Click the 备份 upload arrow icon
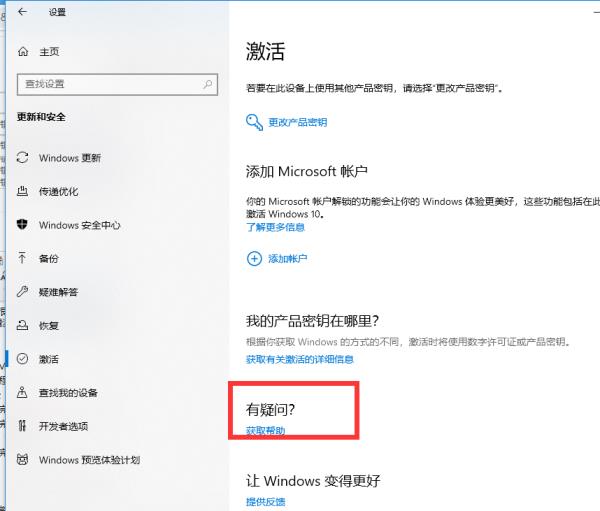The height and width of the screenshot is (511, 600). [22, 258]
